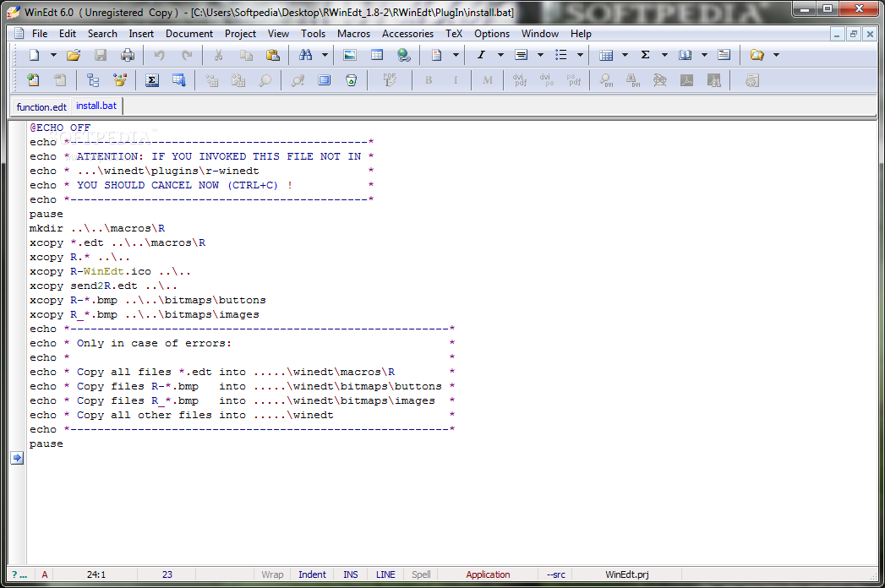Open the File menu
Image resolution: width=885 pixels, height=588 pixels.
point(40,34)
